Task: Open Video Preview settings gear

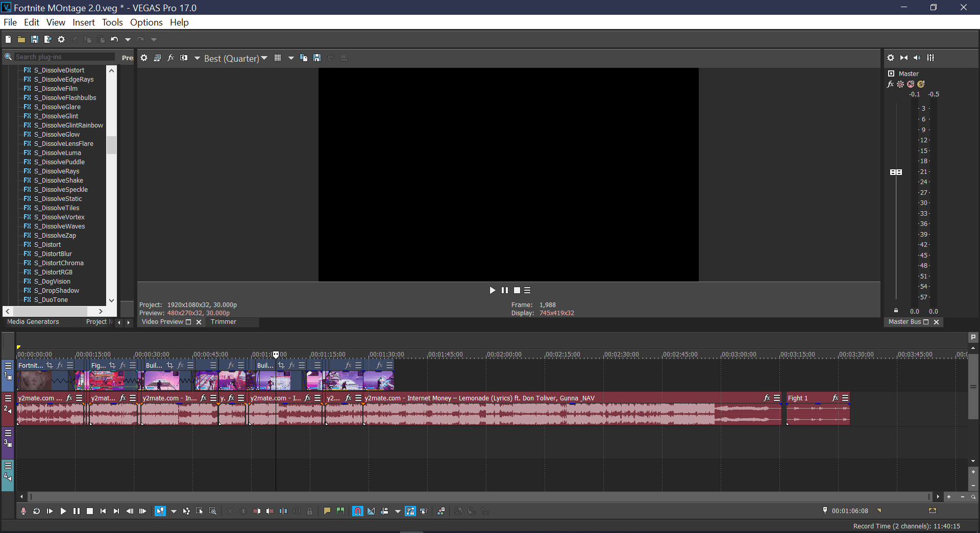Action: click(x=144, y=58)
